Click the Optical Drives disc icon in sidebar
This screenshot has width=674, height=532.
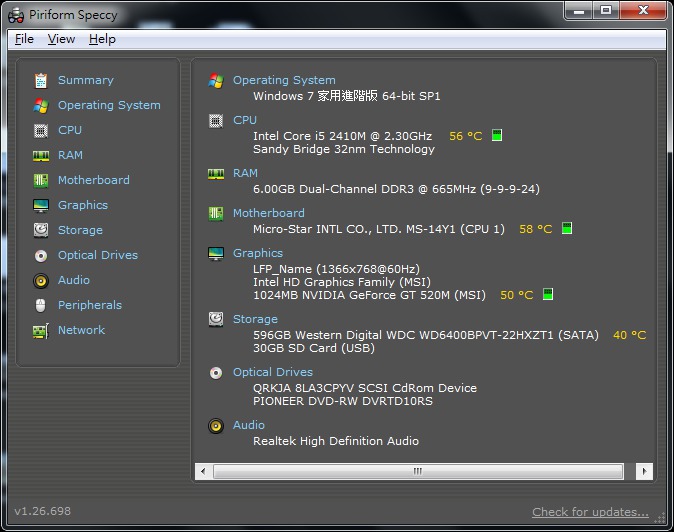(x=41, y=256)
